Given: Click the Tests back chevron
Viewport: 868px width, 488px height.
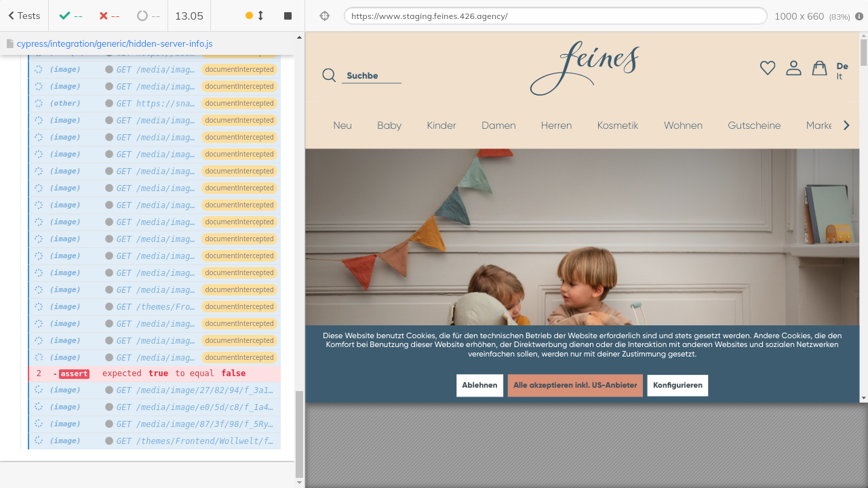Looking at the screenshot, I should point(12,16).
